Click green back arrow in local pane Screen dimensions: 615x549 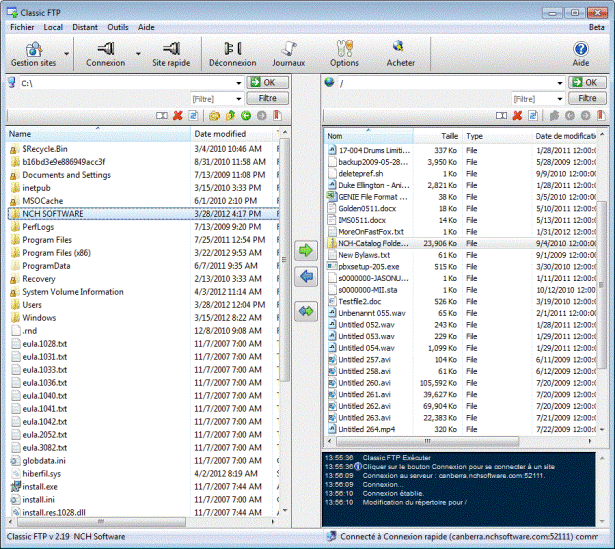click(x=246, y=115)
